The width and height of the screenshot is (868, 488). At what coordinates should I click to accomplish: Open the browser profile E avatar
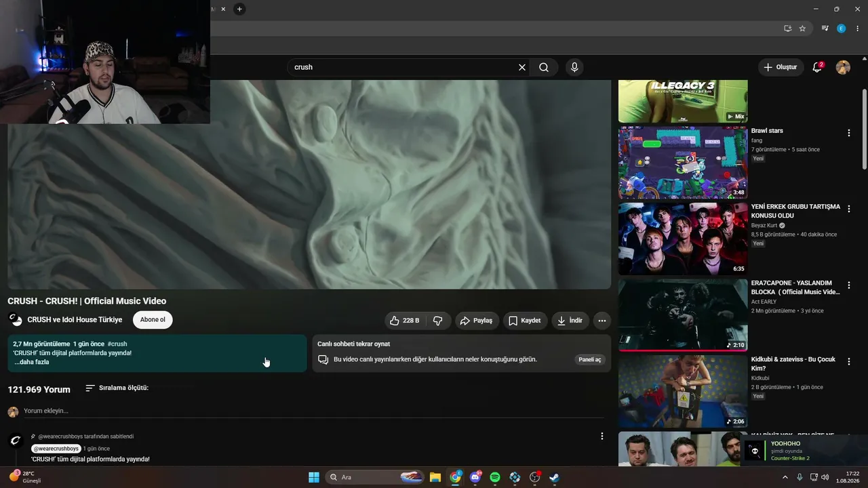[842, 28]
